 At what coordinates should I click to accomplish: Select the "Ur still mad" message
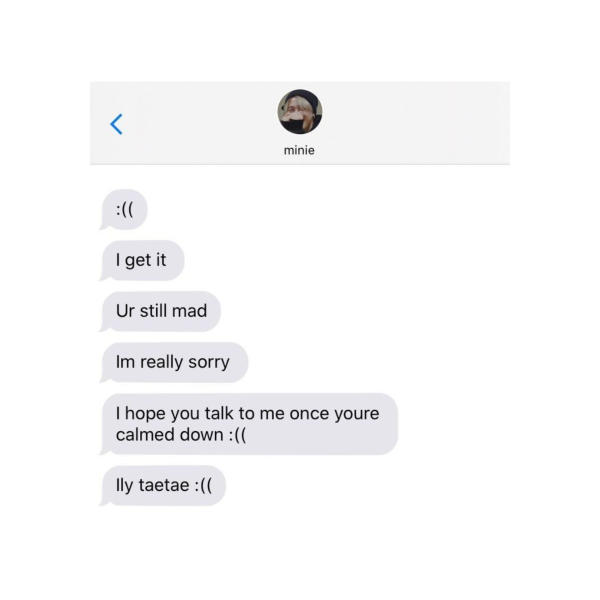click(x=160, y=311)
